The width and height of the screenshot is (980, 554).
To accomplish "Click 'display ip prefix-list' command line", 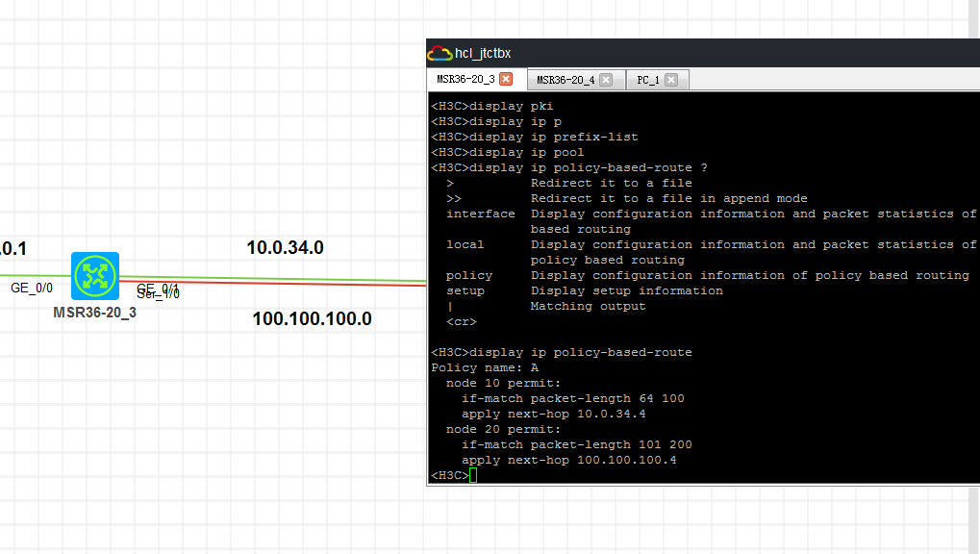I will (x=535, y=137).
